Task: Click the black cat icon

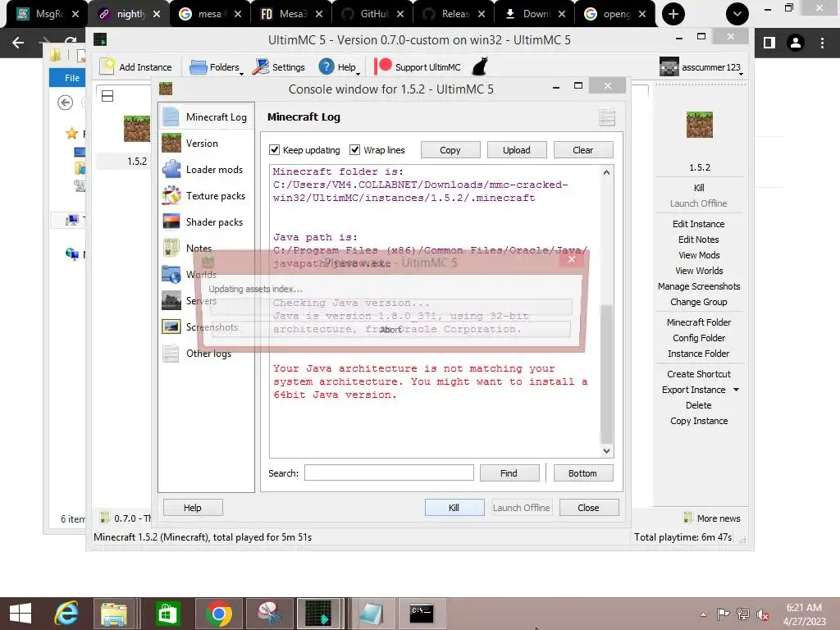Action: [x=480, y=66]
